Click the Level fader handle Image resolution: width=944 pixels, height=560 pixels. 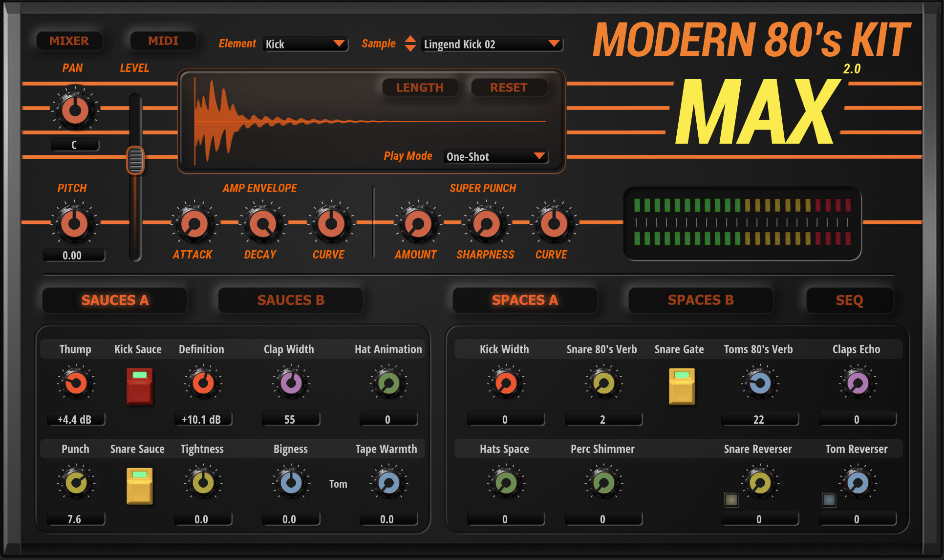coord(135,160)
